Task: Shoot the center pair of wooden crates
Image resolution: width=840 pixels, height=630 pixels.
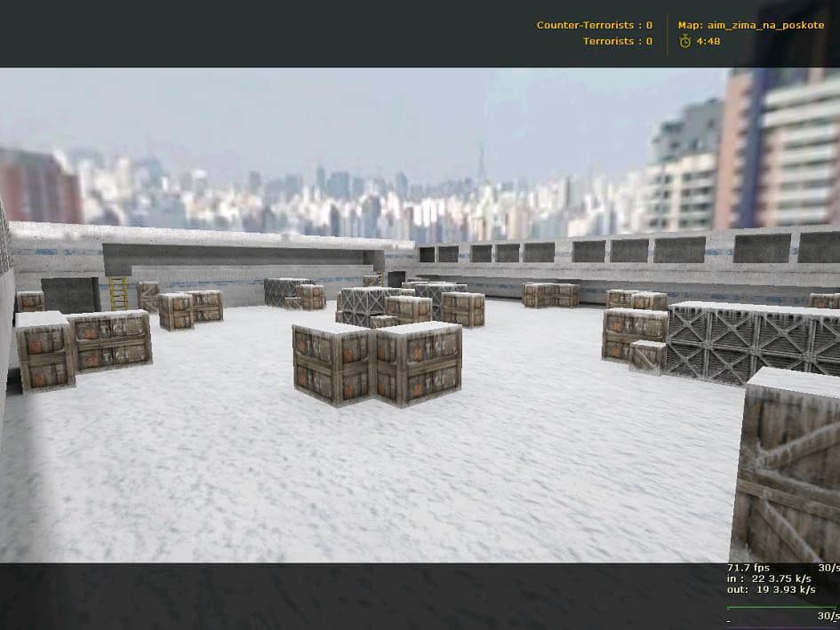Action: [x=377, y=363]
